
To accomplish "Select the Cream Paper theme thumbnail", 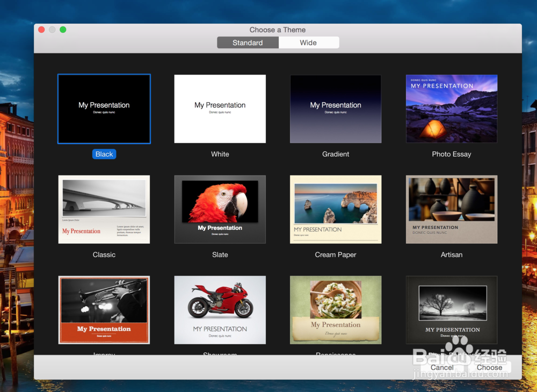I will pyautogui.click(x=336, y=209).
